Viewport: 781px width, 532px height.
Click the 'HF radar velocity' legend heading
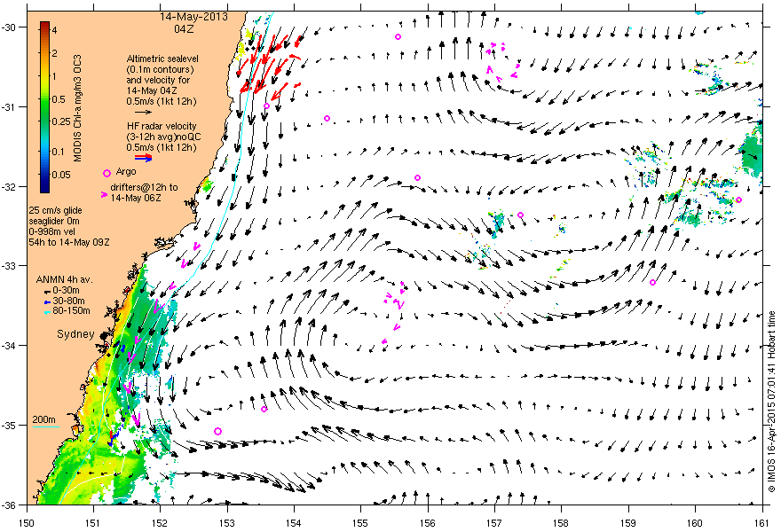[162, 127]
